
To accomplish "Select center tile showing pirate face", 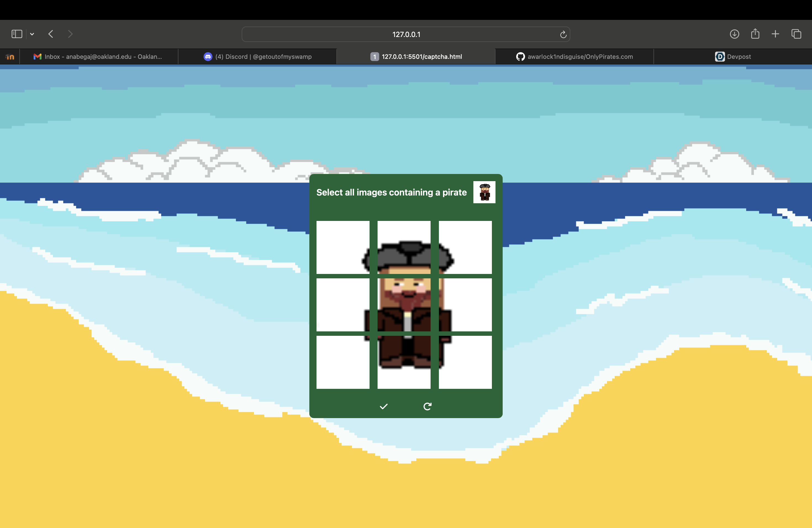I will (404, 305).
